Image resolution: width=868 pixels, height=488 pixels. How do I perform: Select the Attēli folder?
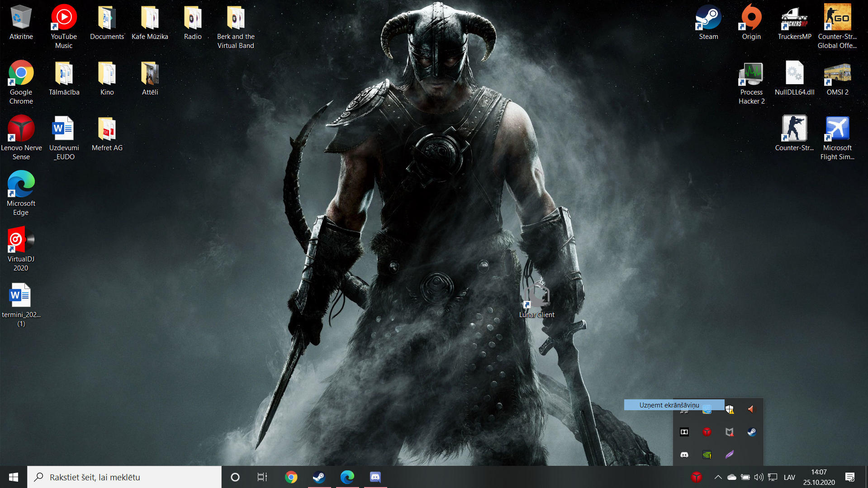150,78
